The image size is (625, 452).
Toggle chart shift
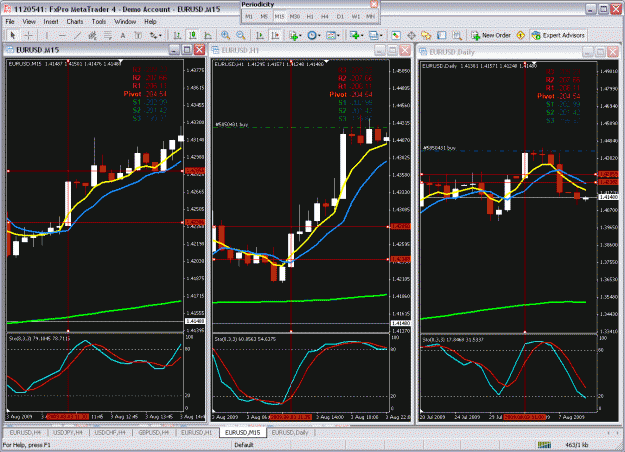275,35
